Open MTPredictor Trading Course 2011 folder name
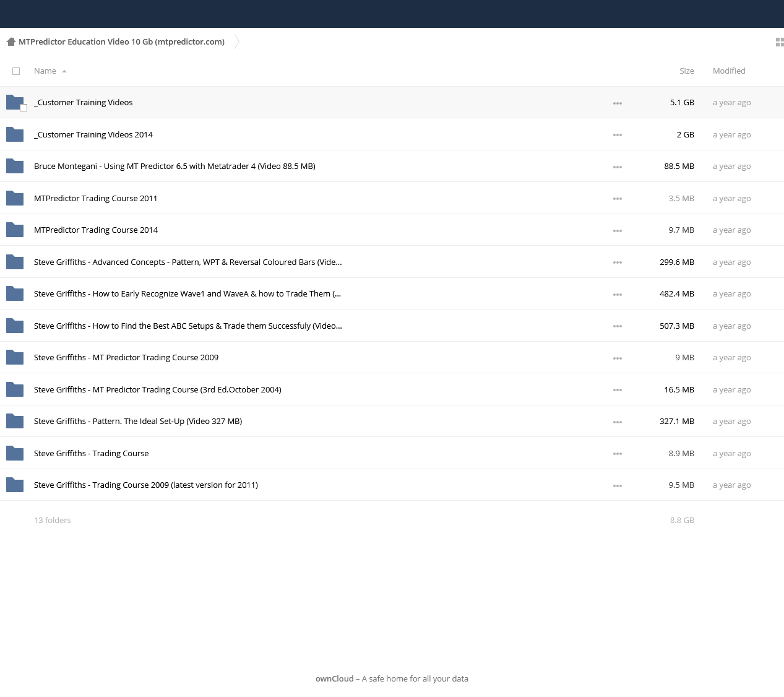The image size is (784, 697). pyautogui.click(x=96, y=198)
